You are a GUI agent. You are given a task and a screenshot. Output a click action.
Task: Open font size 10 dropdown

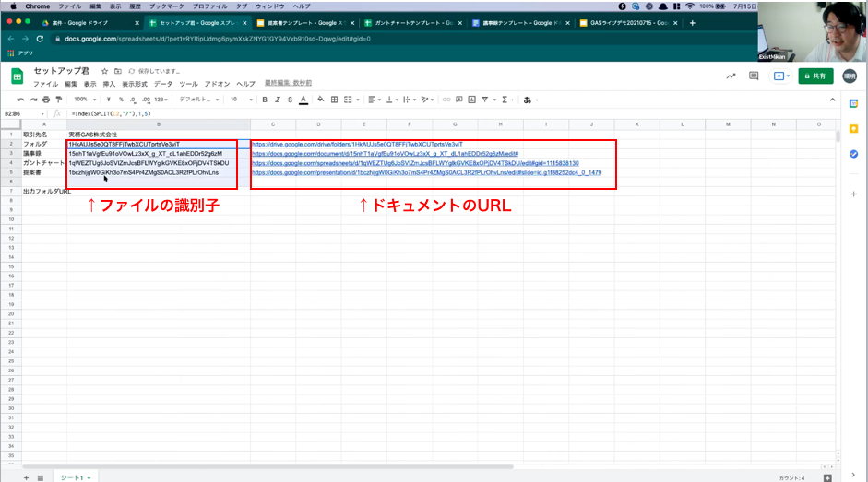[242, 100]
